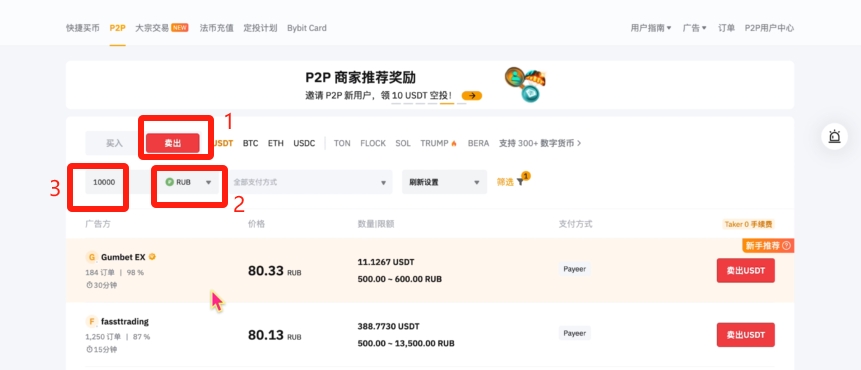The width and height of the screenshot is (861, 370).
Task: Expand the 用户指南 menu
Action: [651, 28]
